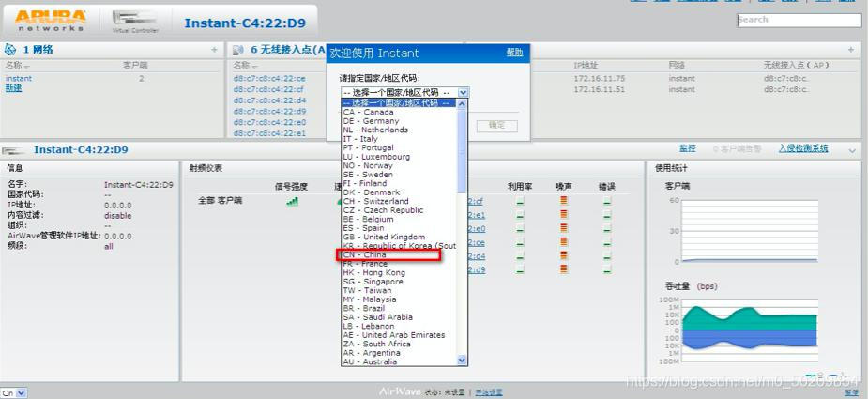The image size is (868, 399).
Task: Click the error indicator in row 2:e0
Action: click(x=607, y=228)
